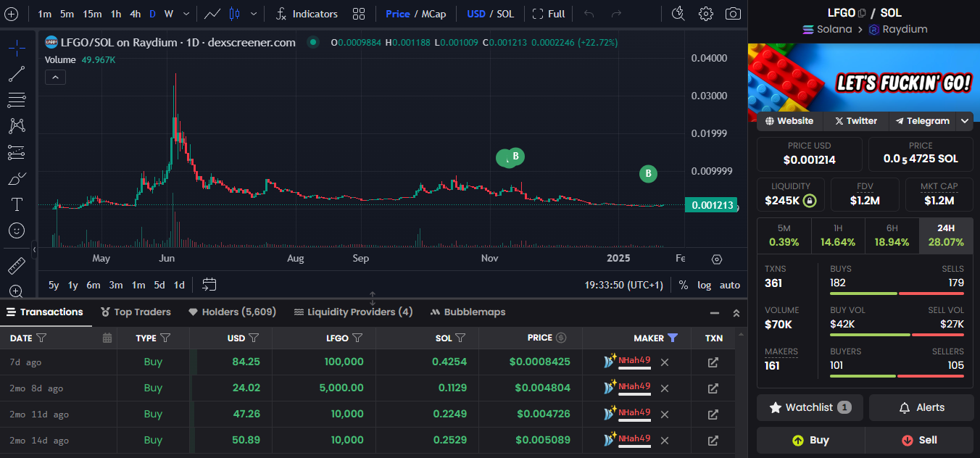Filter transactions by USD amount

(254, 338)
